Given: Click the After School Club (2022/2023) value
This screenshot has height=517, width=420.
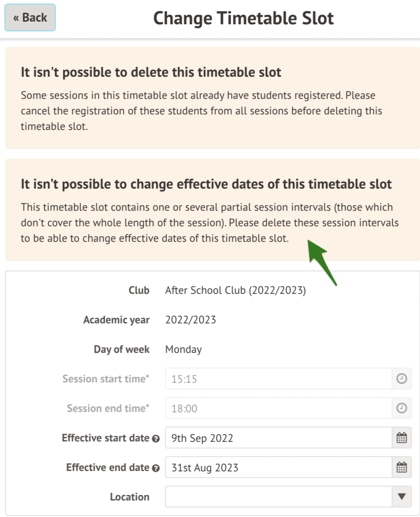Looking at the screenshot, I should pyautogui.click(x=235, y=290).
